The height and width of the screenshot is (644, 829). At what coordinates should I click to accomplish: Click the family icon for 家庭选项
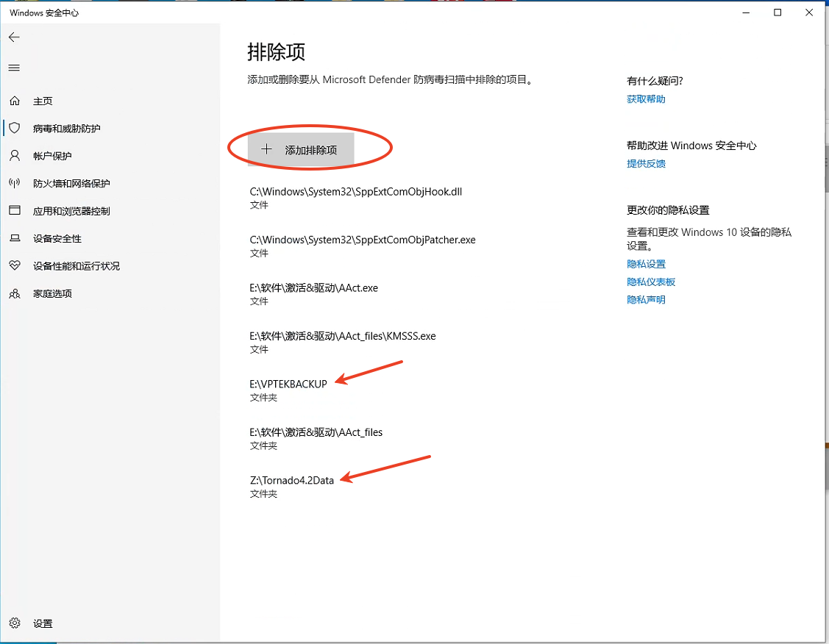click(15, 293)
